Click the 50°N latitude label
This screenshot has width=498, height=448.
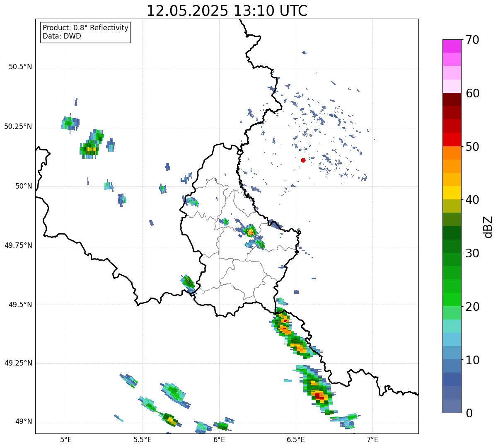(23, 186)
